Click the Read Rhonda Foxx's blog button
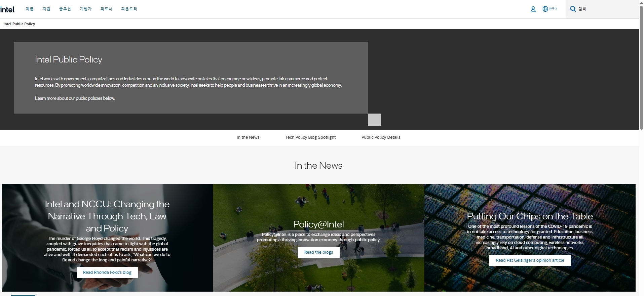 107,272
